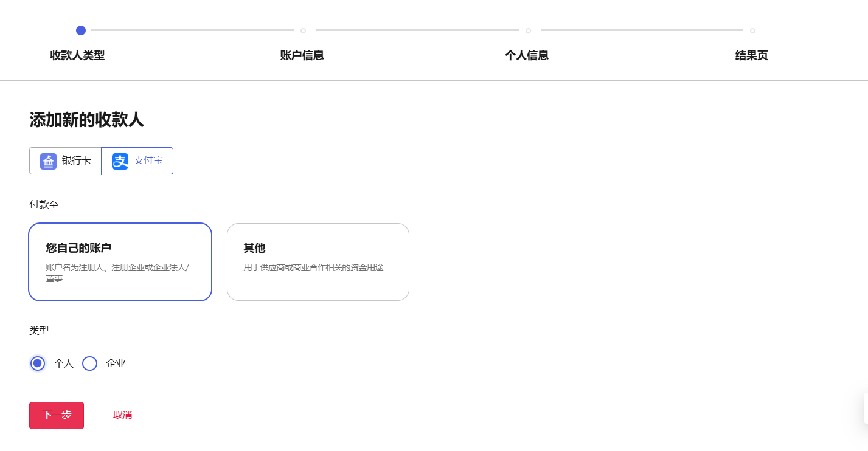
Task: Select the 您自己的账户 option card
Action: [120, 261]
